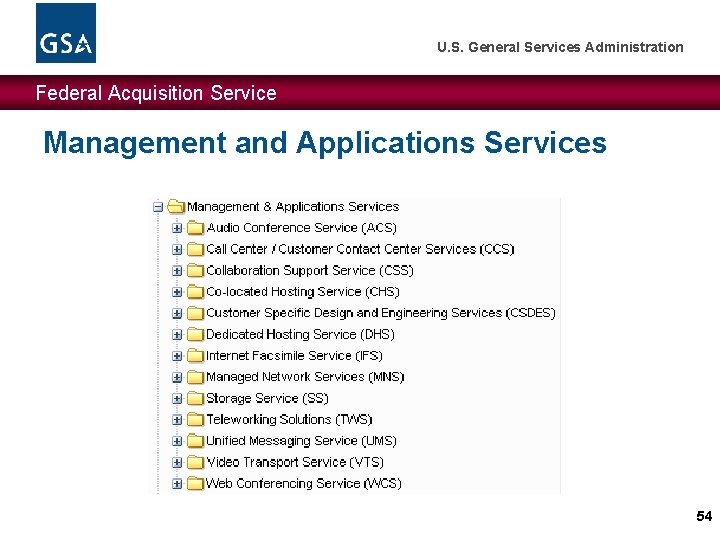
Task: Select Call Center / Customer Contact Center Services (CCS)
Action: (360, 249)
